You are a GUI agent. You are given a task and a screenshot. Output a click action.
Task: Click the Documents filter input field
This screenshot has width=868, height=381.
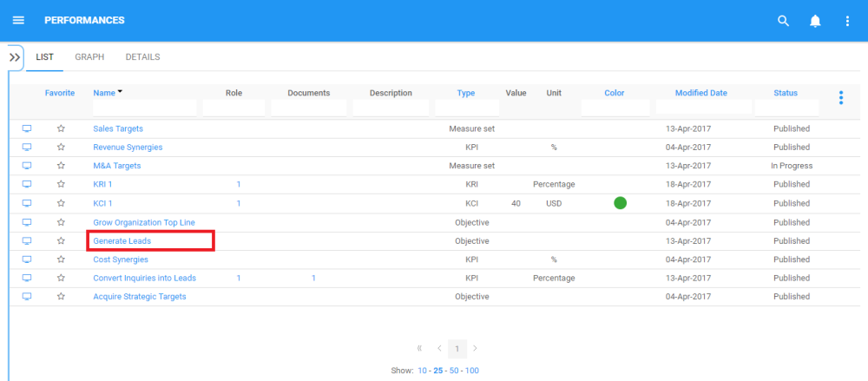[x=309, y=108]
